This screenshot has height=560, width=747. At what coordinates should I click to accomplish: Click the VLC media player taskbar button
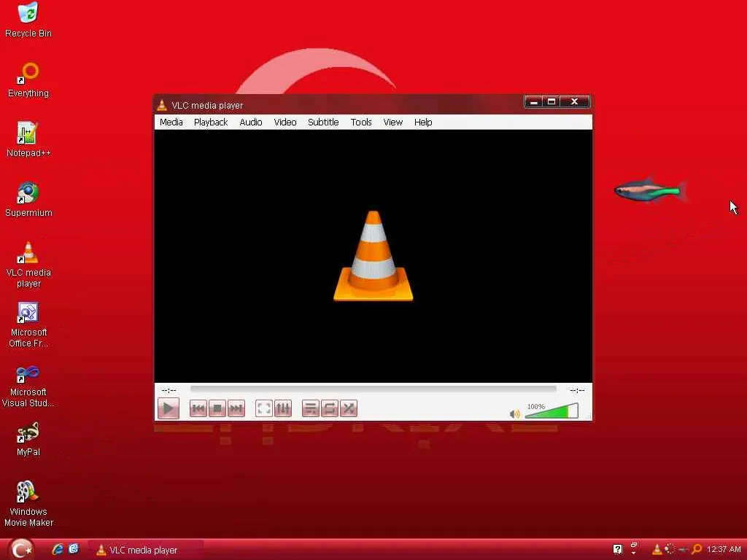point(147,550)
